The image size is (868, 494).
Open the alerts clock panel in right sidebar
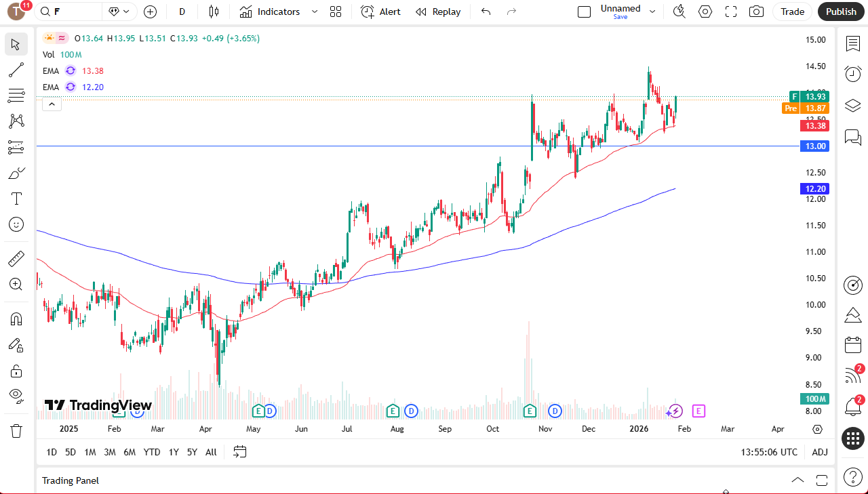pyautogui.click(x=852, y=74)
